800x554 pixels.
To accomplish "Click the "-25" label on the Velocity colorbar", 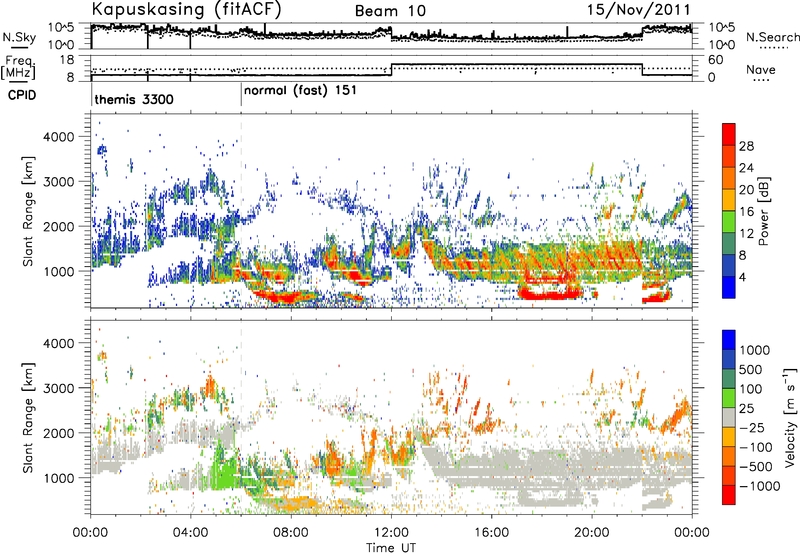I will [x=751, y=427].
